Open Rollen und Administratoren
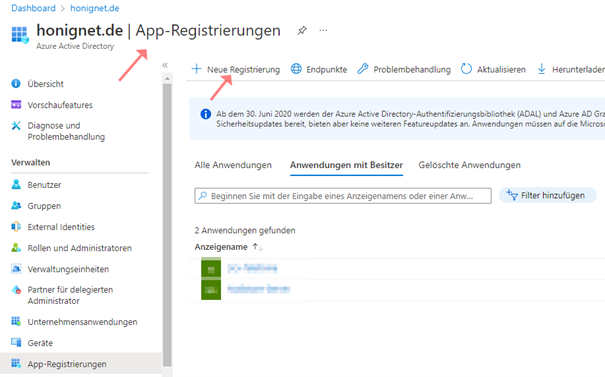The width and height of the screenshot is (605, 377). coord(79,248)
